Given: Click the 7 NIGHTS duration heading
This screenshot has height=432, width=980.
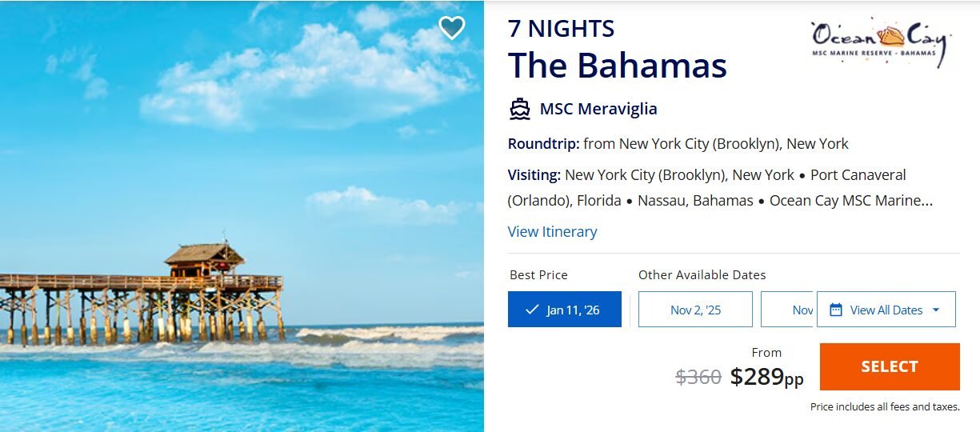Looking at the screenshot, I should [x=561, y=29].
